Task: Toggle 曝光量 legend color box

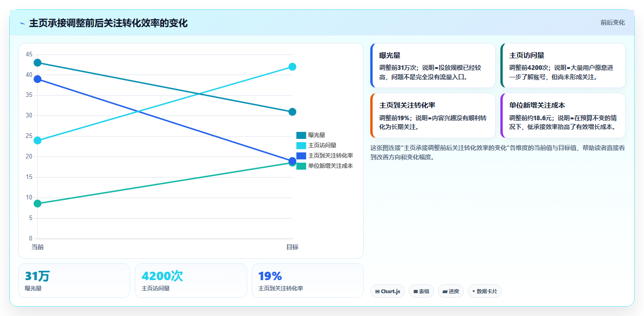Action: (301, 135)
